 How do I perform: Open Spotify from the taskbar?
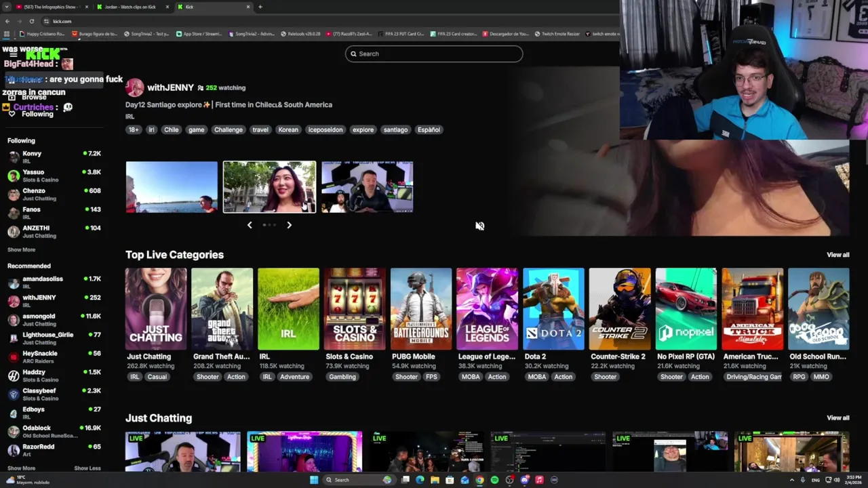494,480
